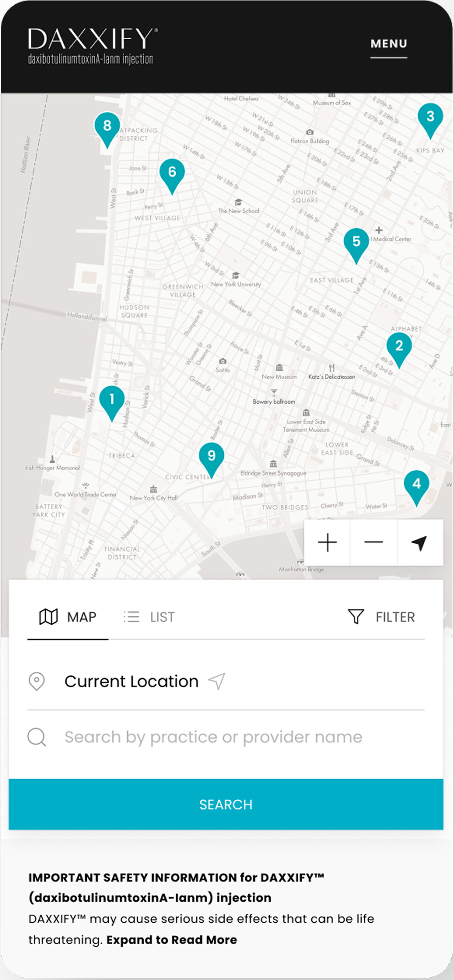
Task: Zoom out the map with minus button
Action: (x=374, y=542)
